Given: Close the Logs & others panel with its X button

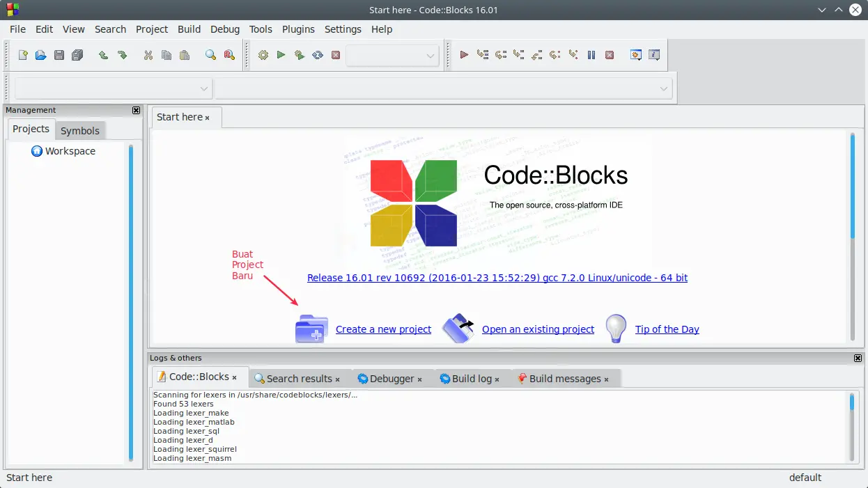Looking at the screenshot, I should click(858, 358).
